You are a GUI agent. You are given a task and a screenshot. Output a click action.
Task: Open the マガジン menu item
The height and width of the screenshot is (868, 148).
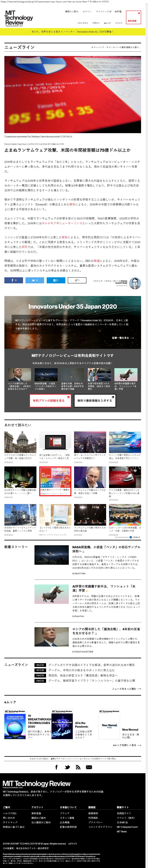(96, 23)
